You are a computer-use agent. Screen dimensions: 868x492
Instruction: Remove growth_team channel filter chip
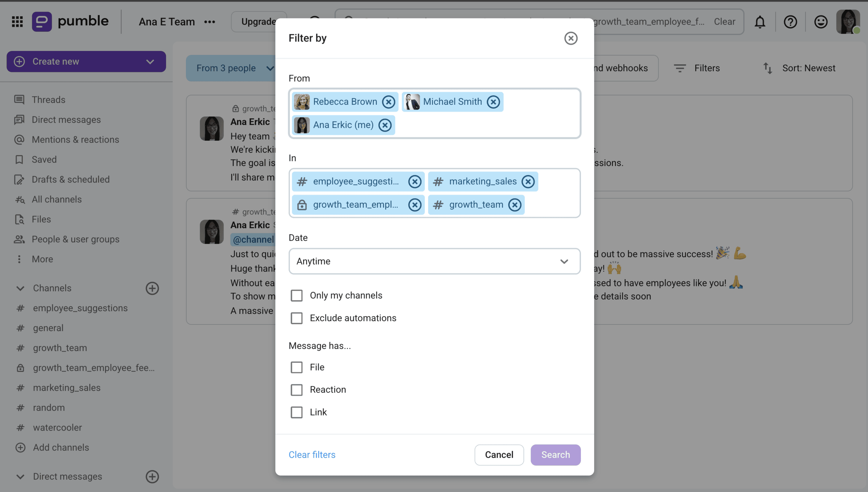[515, 205]
